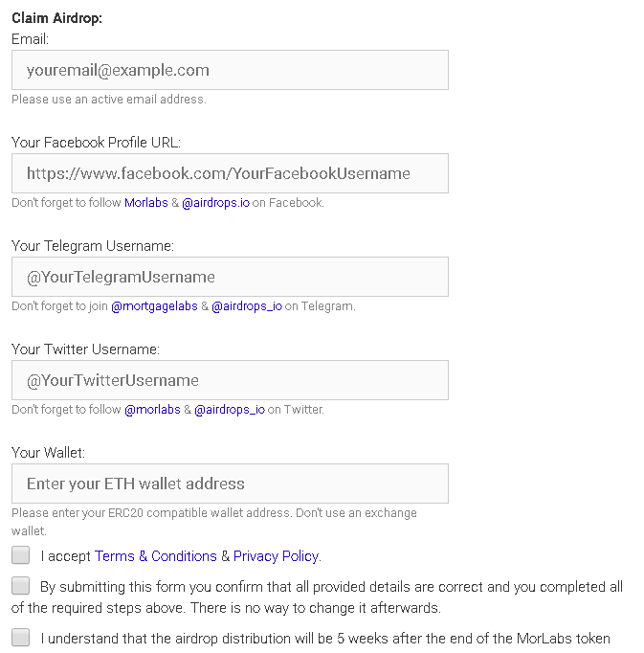The width and height of the screenshot is (644, 653).
Task: View the Privacy Policy link
Action: coord(277,556)
